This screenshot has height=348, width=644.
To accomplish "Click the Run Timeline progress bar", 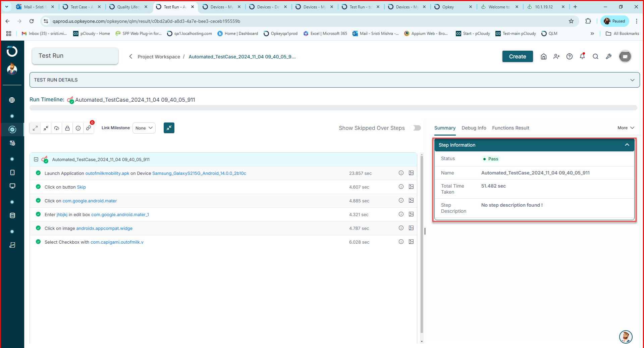I will pos(333,108).
